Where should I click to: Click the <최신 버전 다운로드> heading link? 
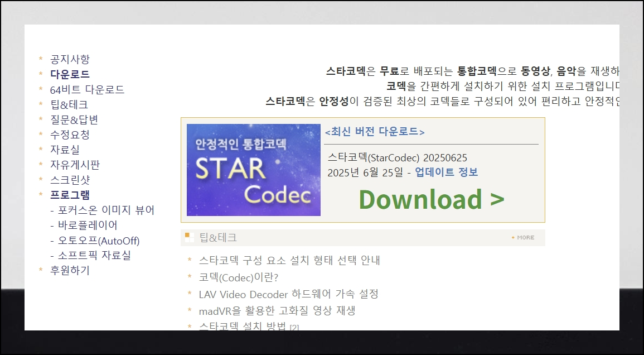(375, 132)
